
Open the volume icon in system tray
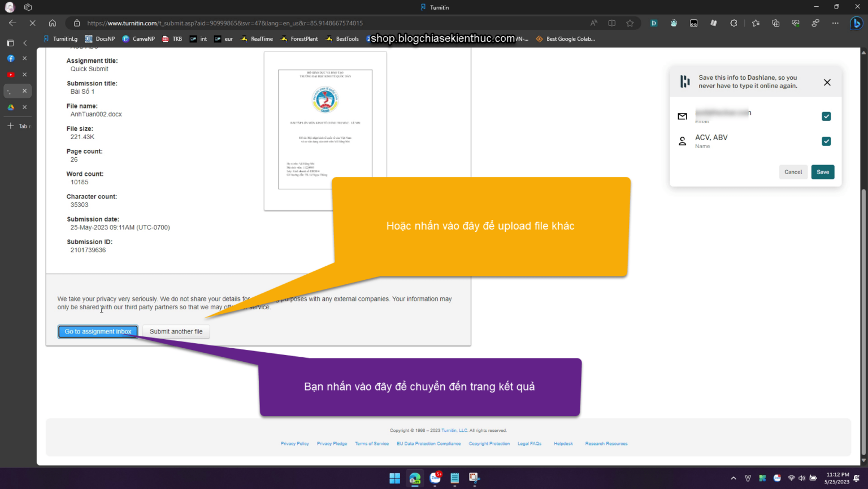(801, 478)
